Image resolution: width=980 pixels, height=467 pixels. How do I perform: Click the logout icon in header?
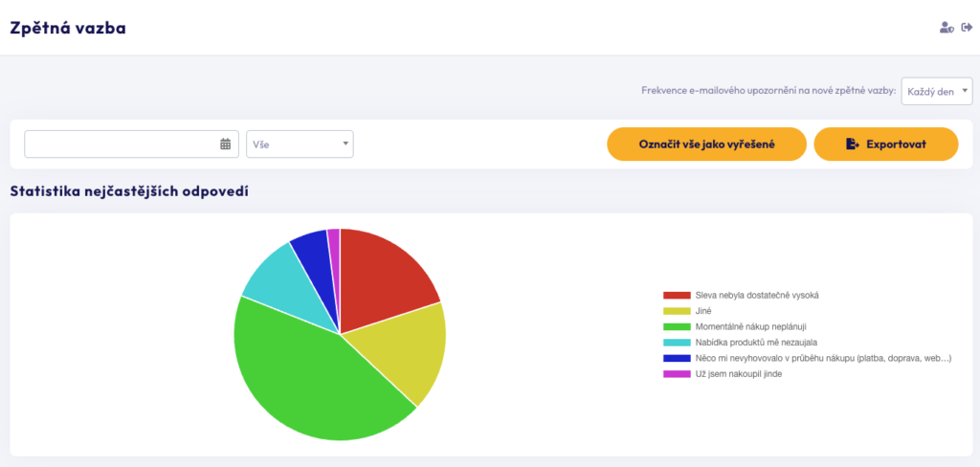click(967, 28)
